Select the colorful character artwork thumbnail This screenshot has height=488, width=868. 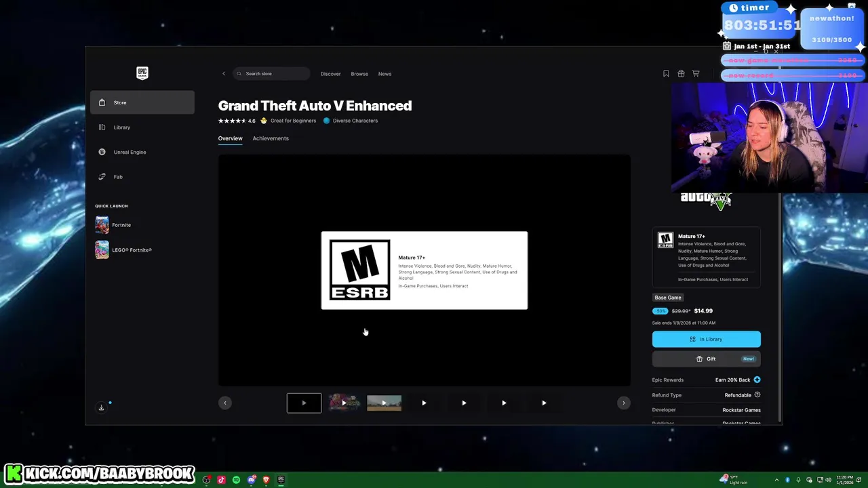pos(344,403)
